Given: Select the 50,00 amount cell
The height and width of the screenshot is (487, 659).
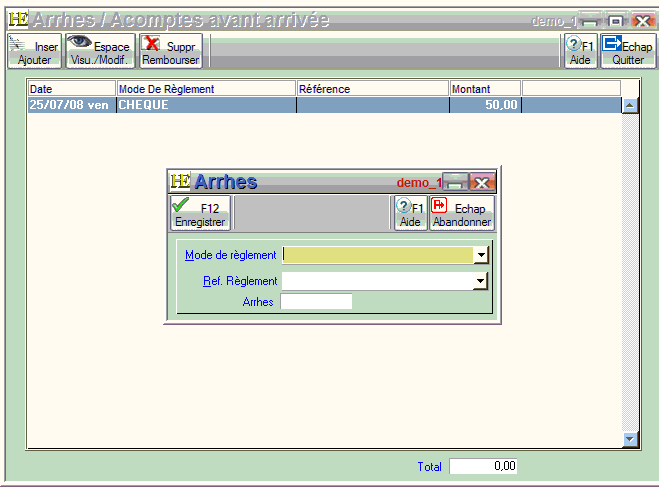Looking at the screenshot, I should [x=485, y=105].
